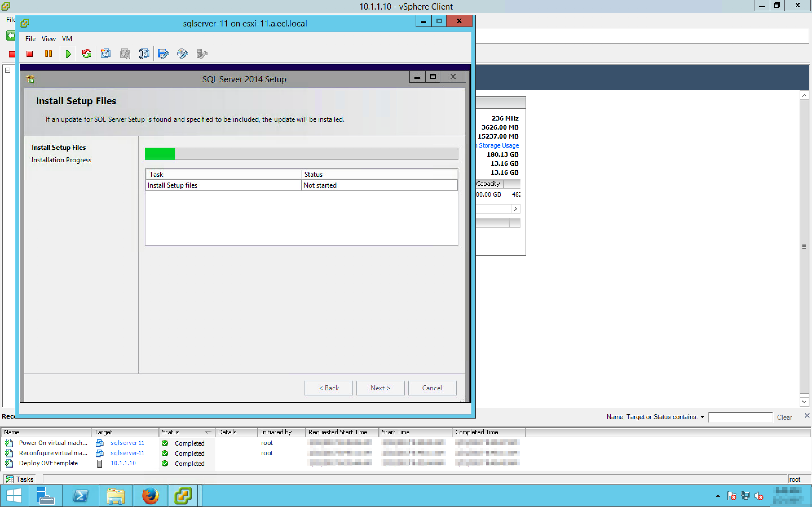The width and height of the screenshot is (812, 507).
Task: Sort by the Status column header arrow
Action: [208, 432]
